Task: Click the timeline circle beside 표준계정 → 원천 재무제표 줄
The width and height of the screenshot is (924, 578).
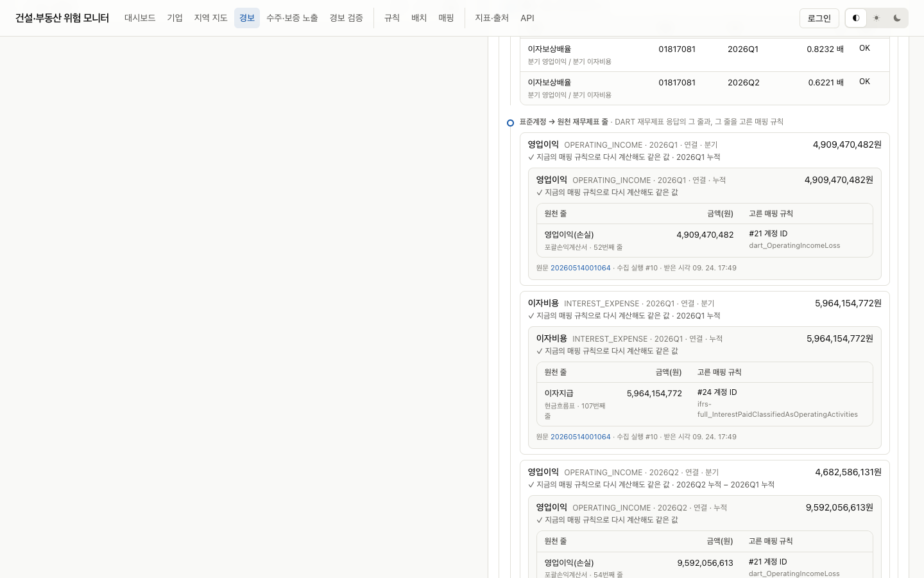Action: (511, 123)
